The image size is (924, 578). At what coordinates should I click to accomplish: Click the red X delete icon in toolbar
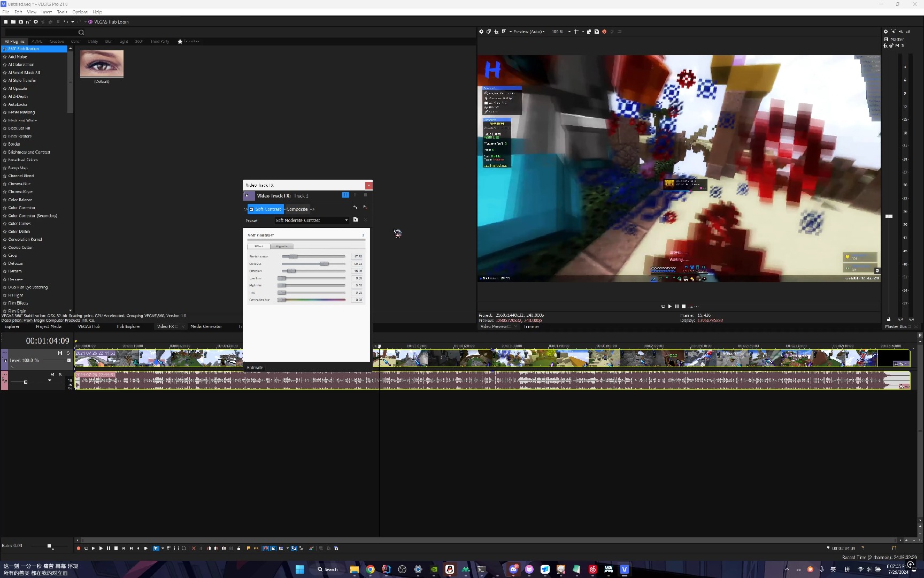click(194, 548)
